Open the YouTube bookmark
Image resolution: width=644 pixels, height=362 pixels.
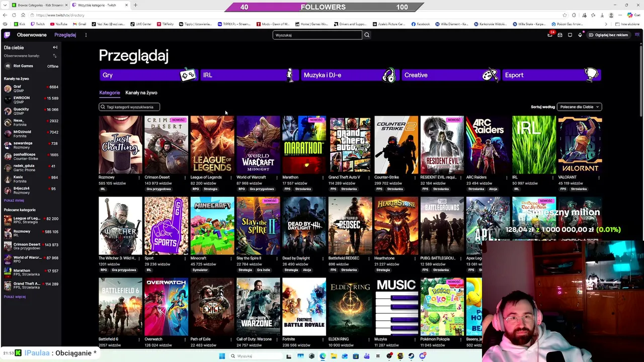[59, 24]
